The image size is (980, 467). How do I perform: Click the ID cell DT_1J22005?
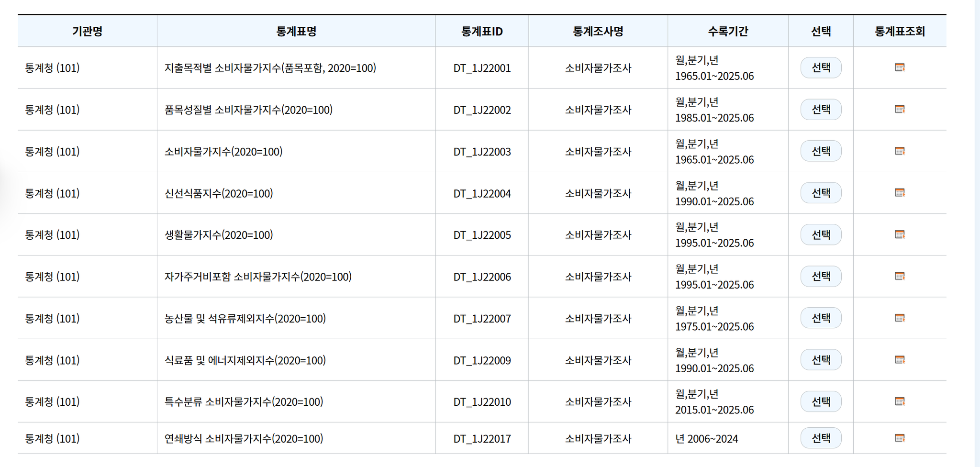point(482,235)
